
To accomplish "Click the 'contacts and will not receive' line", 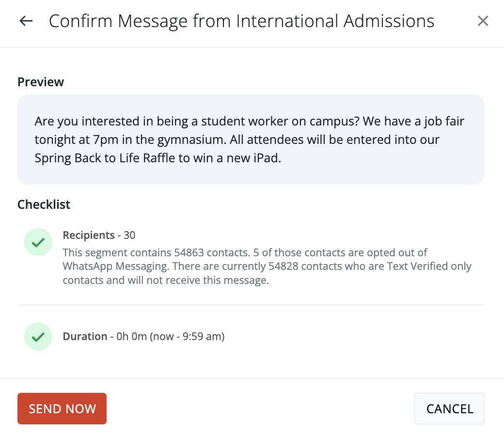I will coord(166,280).
